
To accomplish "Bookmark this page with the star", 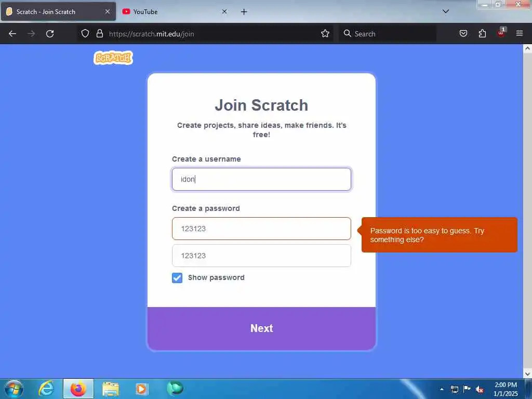I will coord(325,33).
